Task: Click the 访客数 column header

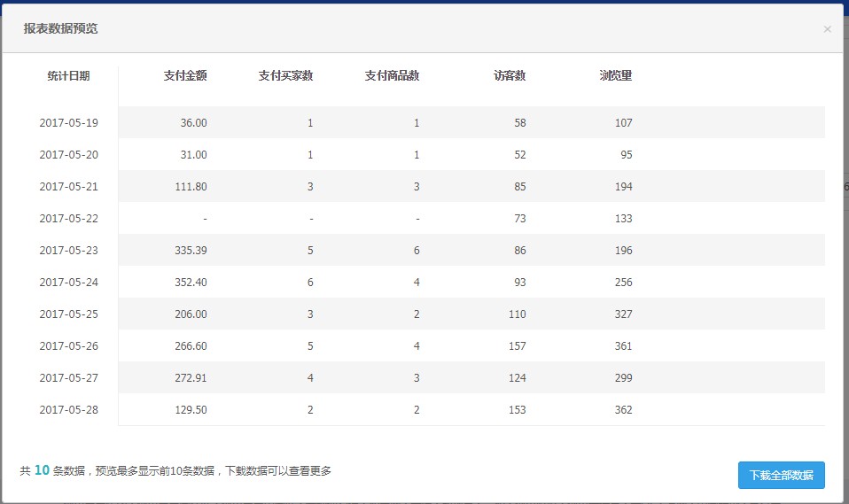Action: [x=510, y=76]
